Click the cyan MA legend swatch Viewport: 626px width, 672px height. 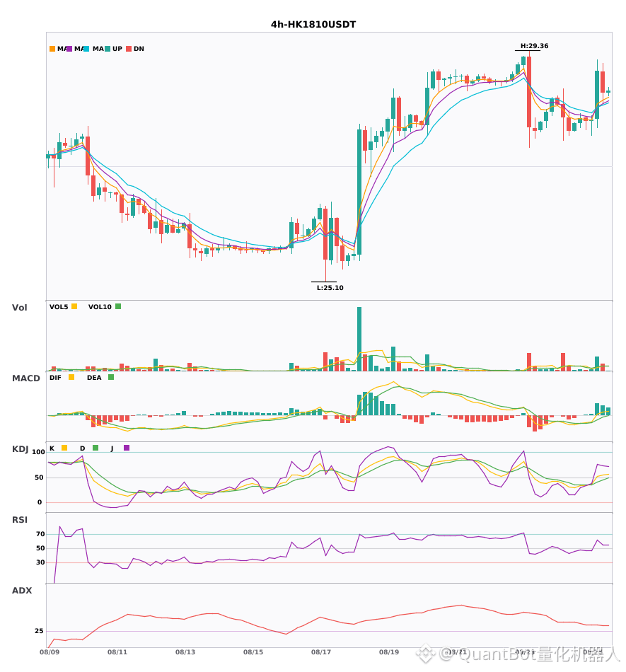[86, 49]
